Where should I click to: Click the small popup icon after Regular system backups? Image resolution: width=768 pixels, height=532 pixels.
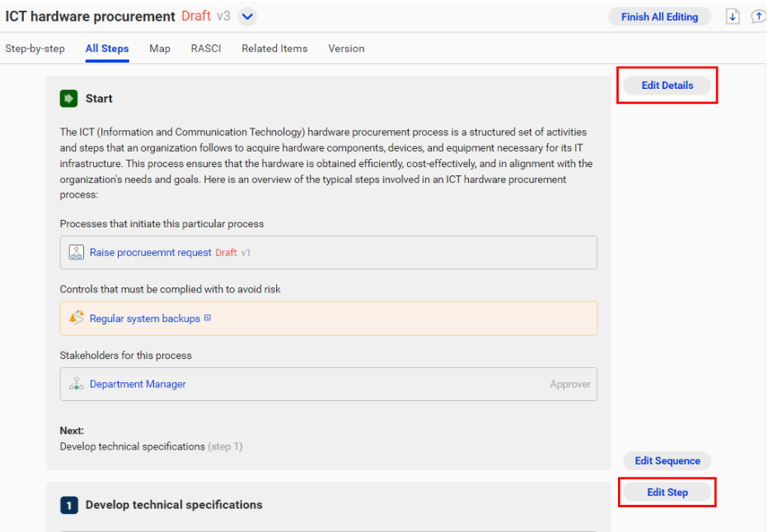coord(208,318)
